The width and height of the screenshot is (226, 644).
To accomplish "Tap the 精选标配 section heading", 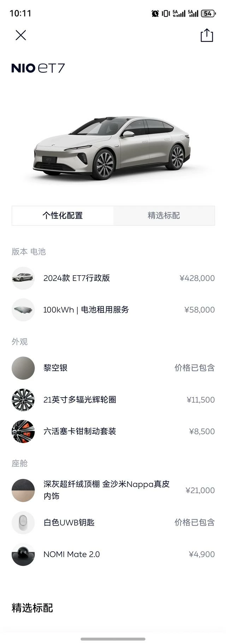I will click(x=32, y=608).
